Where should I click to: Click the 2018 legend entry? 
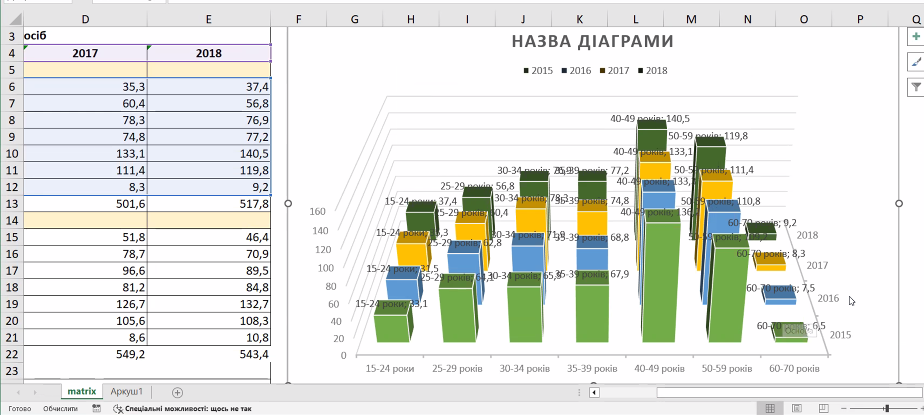point(651,70)
